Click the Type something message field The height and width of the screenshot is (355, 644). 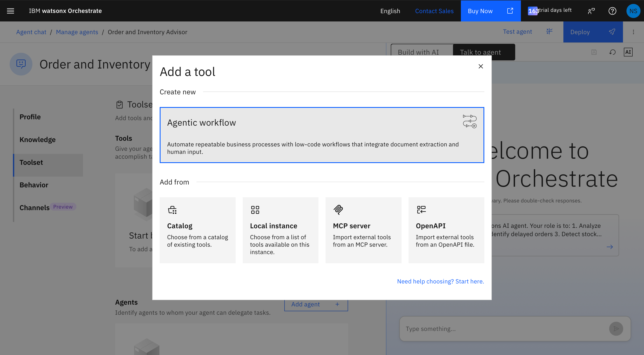pyautogui.click(x=505, y=329)
